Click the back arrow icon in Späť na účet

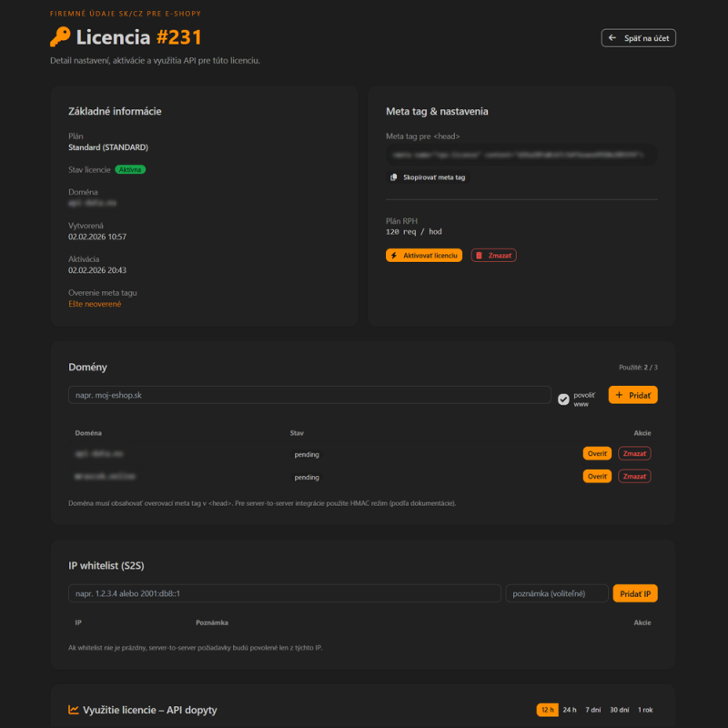612,38
